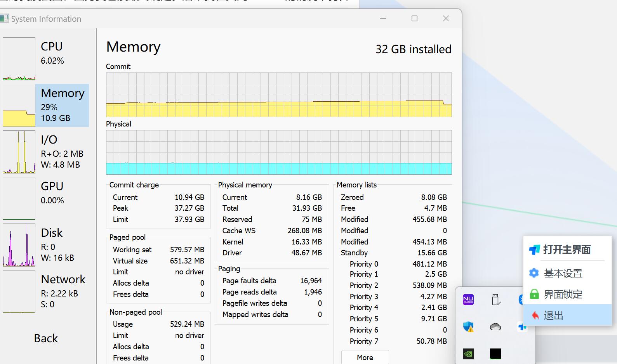Viewport: 617px width, 364px height.
Task: Open the GPU graph thumbnail
Action: pyautogui.click(x=19, y=198)
